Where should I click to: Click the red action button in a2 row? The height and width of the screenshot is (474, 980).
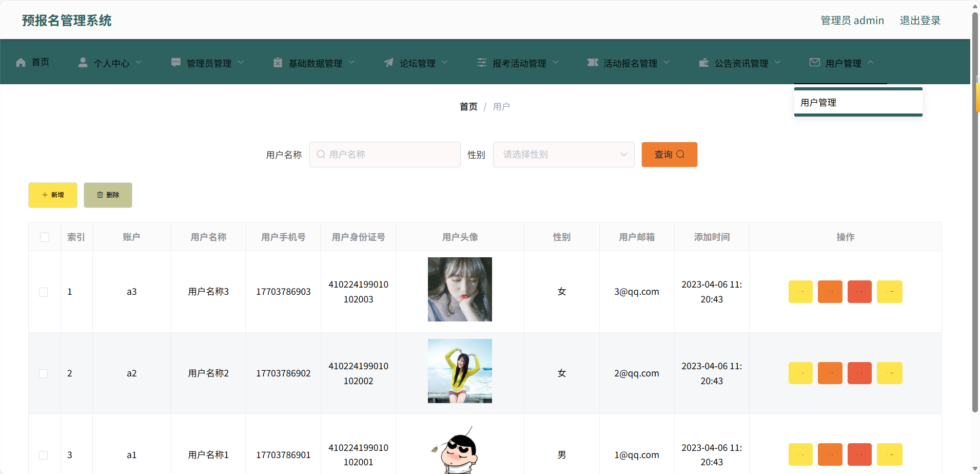click(860, 373)
